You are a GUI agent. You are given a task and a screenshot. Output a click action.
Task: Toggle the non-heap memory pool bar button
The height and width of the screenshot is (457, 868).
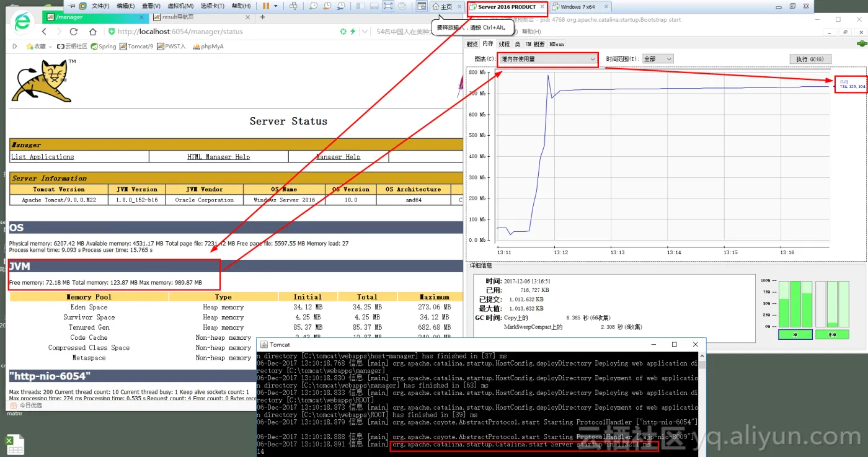point(832,335)
